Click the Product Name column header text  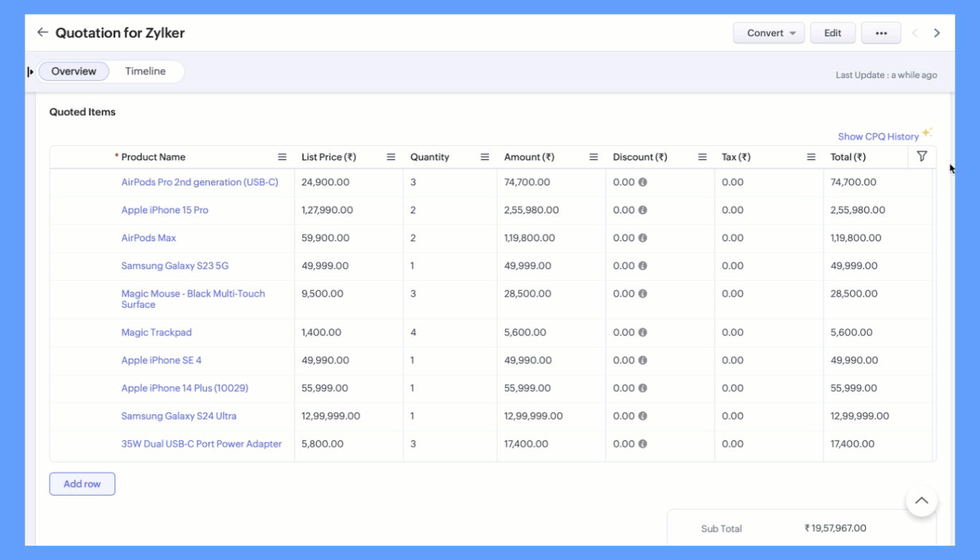[153, 157]
